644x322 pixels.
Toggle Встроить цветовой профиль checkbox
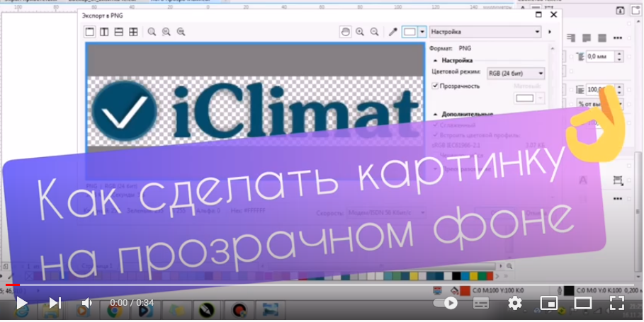click(436, 135)
